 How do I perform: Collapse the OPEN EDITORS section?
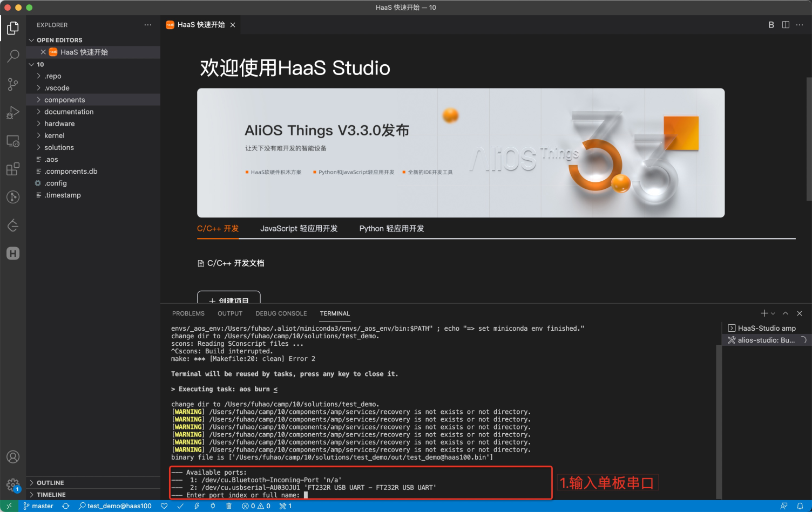(93, 40)
